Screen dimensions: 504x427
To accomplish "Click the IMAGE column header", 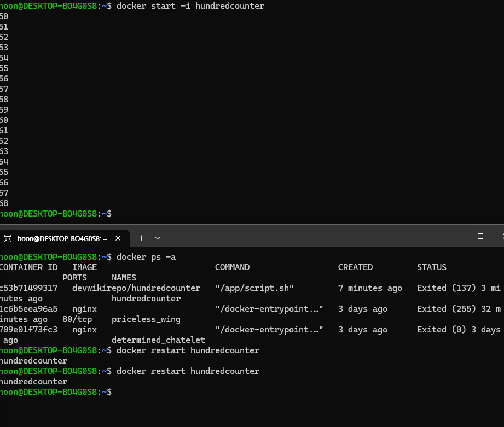I will point(84,267).
